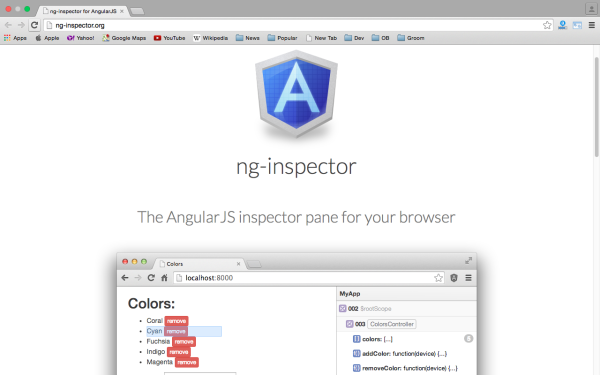Bookmark this page with the star icon
Viewport: 600px width, 375px height.
547,25
